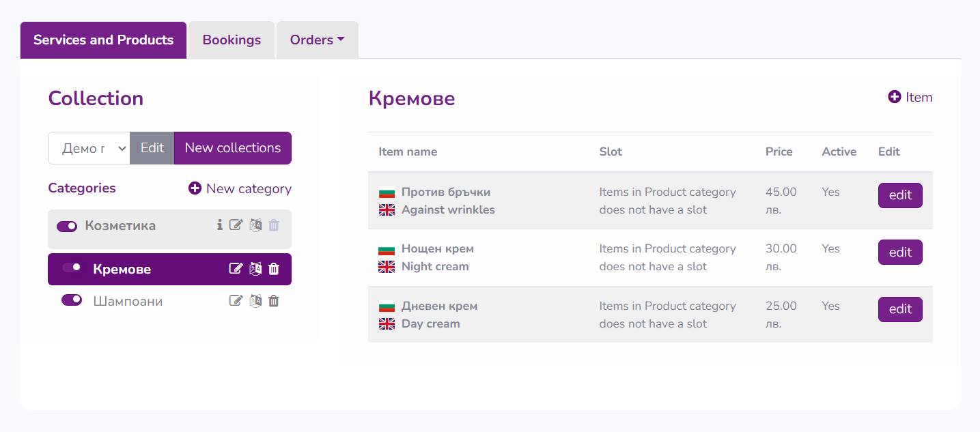Viewport: 980px width, 432px height.
Task: Delete the Кремове category via trash icon
Action: pos(273,269)
